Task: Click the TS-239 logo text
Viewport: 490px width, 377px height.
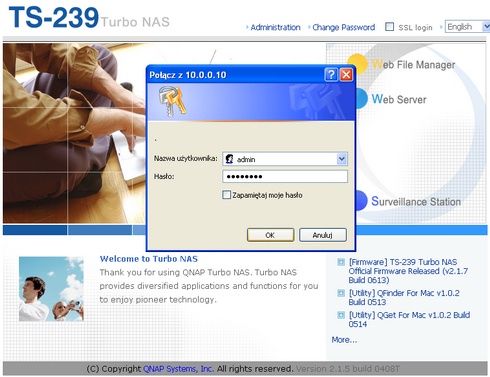Action: [x=54, y=17]
